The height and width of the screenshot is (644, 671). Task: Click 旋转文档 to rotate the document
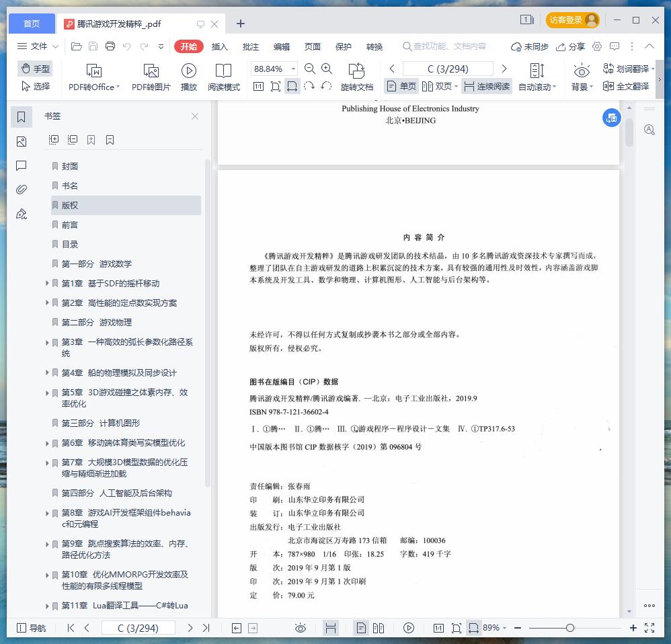tap(357, 77)
